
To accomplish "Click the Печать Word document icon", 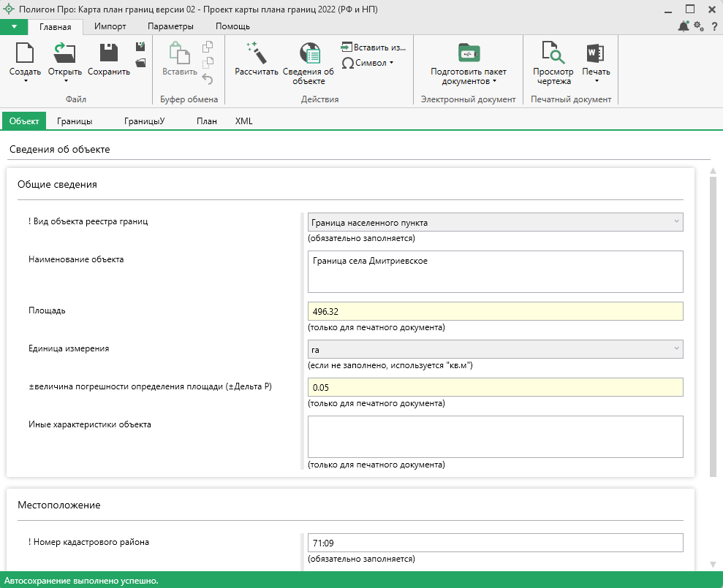I will 595,53.
